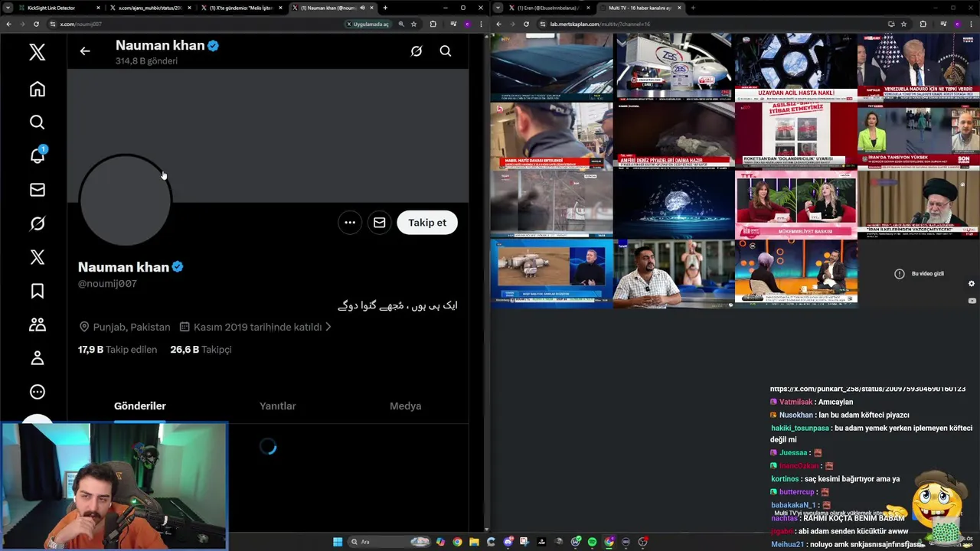Image resolution: width=980 pixels, height=551 pixels.
Task: Open the 26,6 B Takipçi list
Action: [x=201, y=350]
